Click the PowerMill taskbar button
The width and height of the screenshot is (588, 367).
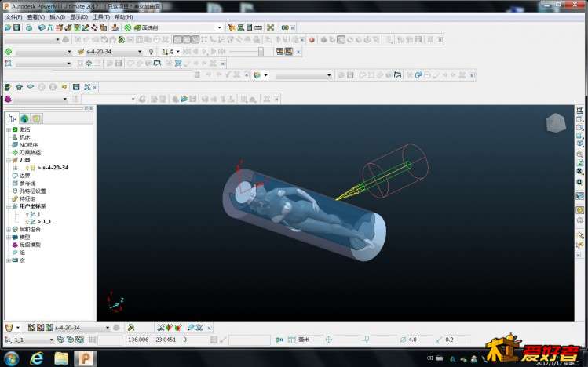pos(86,358)
